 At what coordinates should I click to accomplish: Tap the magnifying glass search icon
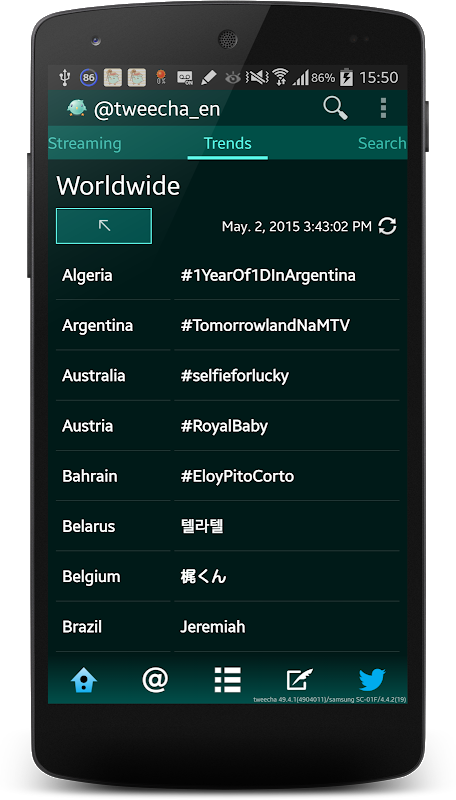(x=335, y=108)
